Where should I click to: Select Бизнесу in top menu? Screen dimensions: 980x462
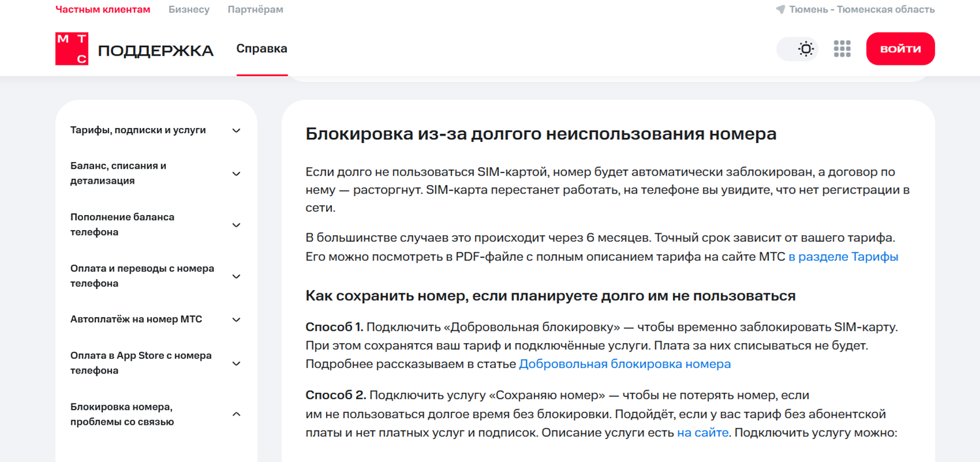pyautogui.click(x=189, y=10)
